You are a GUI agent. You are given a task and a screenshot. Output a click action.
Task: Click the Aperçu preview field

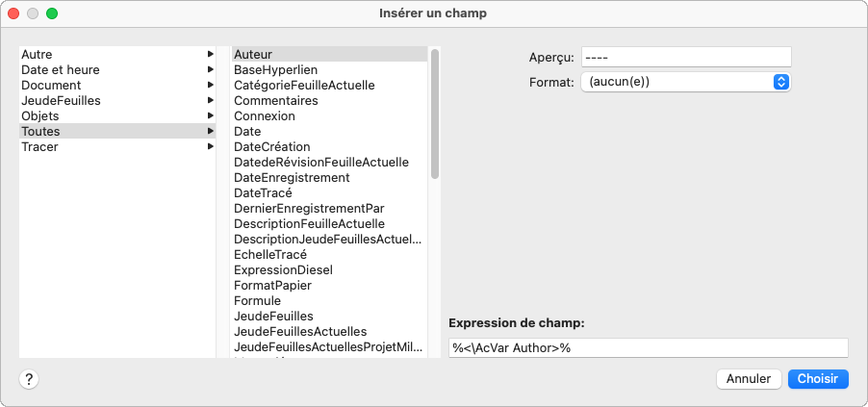pos(685,58)
